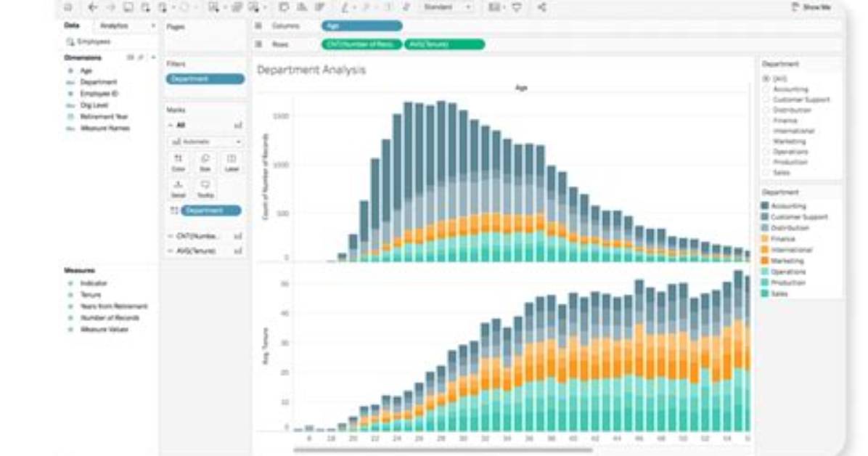868x456 pixels.
Task: Expand the CNT(Number of Records) marks section
Action: (x=171, y=236)
